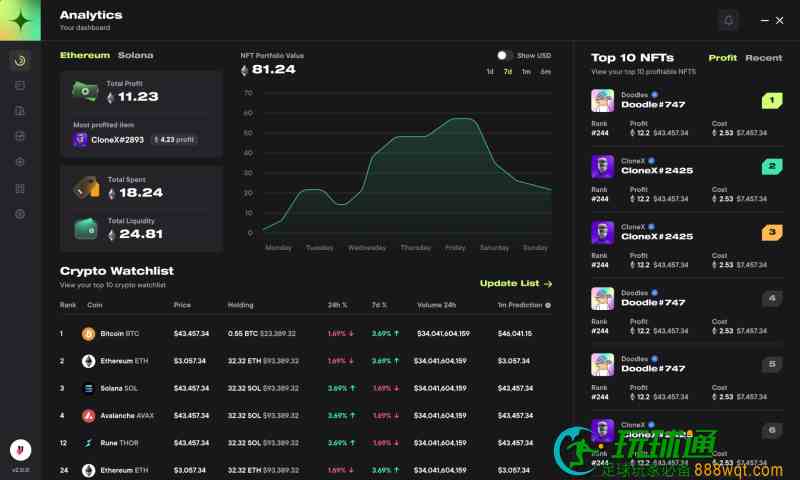
Task: Open Doodle#747 thumbnail ranked number 5
Action: 603,364
